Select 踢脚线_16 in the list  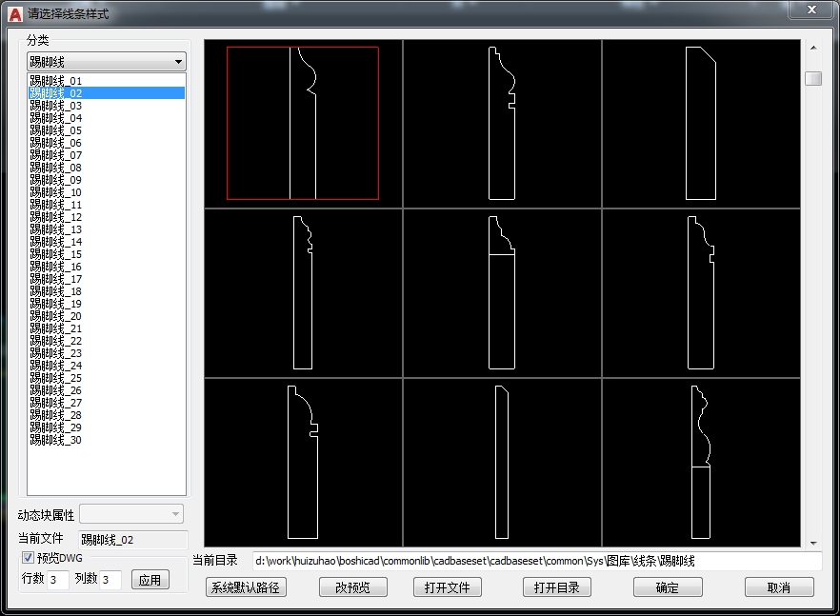click(x=106, y=267)
